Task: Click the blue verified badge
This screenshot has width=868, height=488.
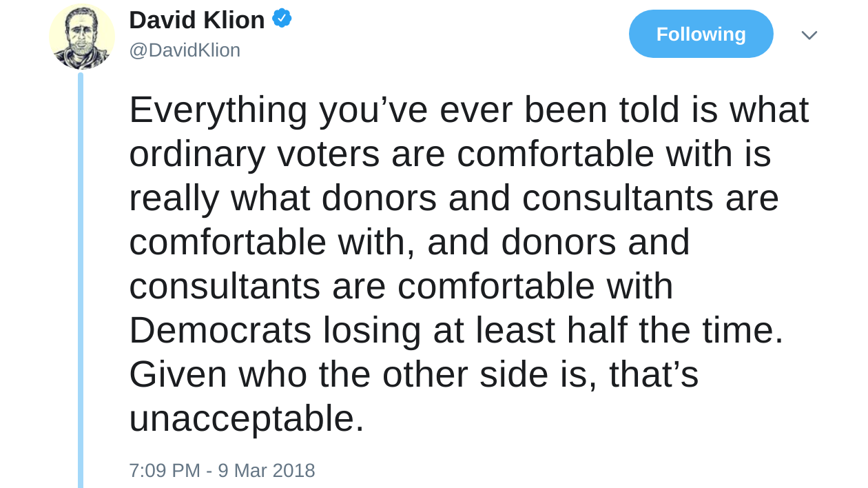Action: click(282, 19)
